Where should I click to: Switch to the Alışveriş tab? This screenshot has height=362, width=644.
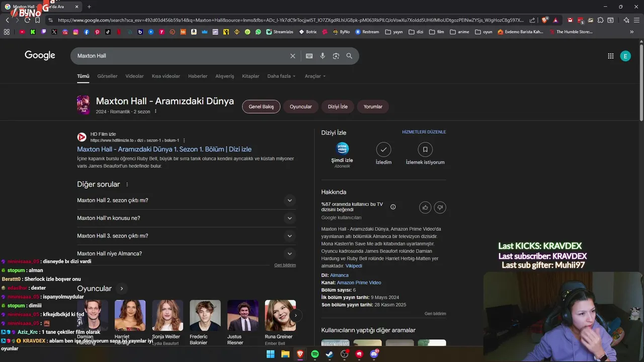225,76
